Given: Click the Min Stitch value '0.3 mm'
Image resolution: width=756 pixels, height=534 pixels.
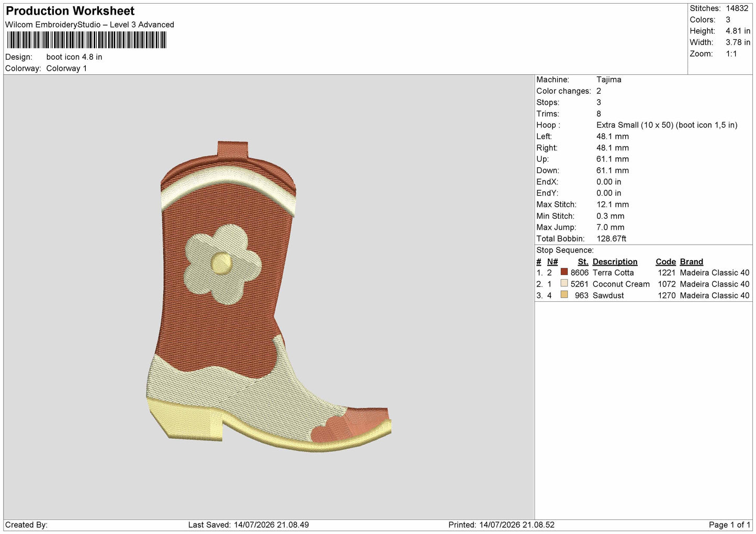Looking at the screenshot, I should 611,216.
